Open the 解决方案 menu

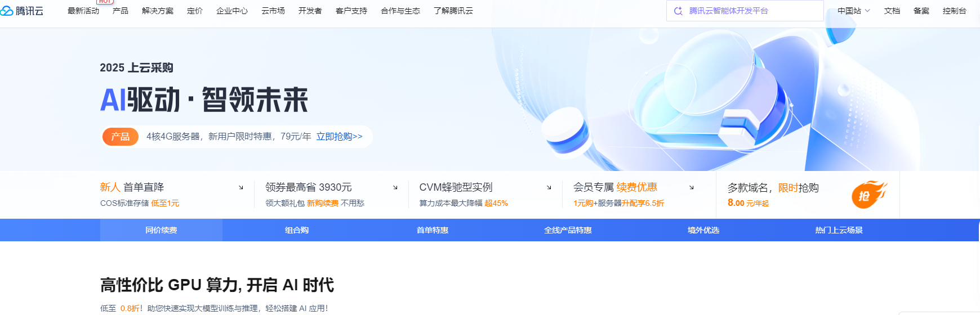click(158, 11)
